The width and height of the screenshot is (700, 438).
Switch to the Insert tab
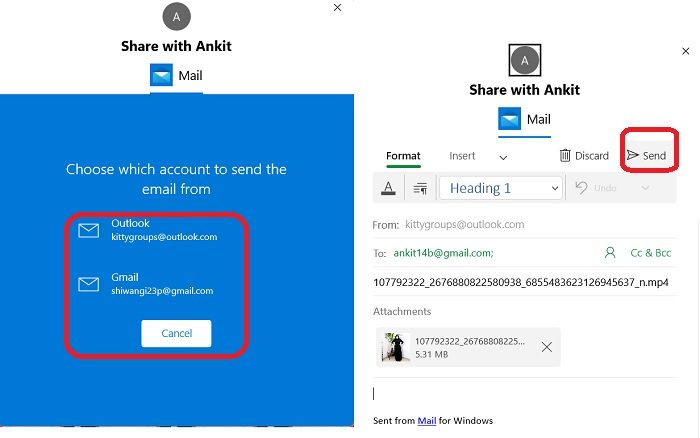[x=462, y=156]
